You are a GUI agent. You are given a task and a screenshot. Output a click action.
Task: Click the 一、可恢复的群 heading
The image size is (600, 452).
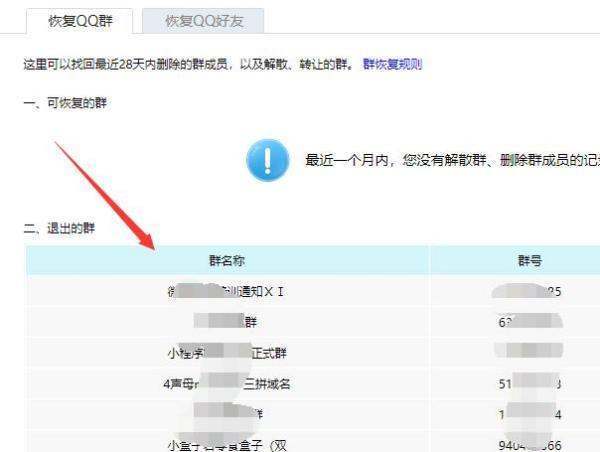coord(65,103)
